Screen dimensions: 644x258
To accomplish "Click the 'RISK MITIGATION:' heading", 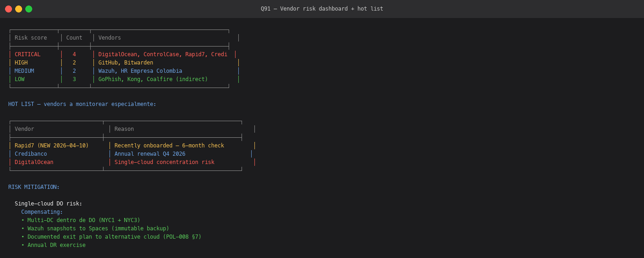I will (x=34, y=187).
